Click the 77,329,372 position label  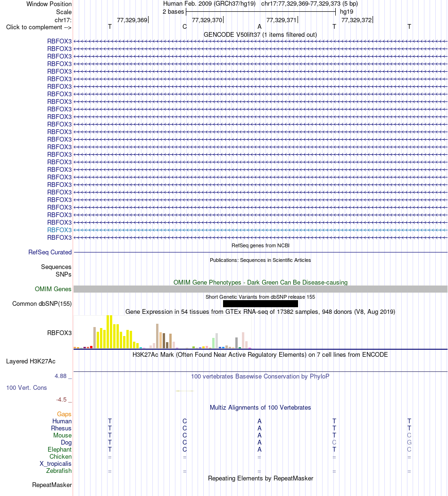pos(357,20)
